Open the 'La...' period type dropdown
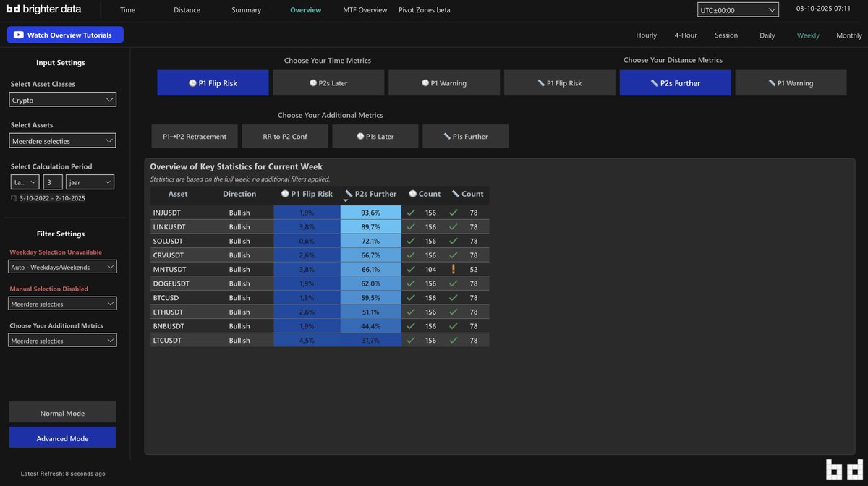The height and width of the screenshot is (486, 868). 25,182
